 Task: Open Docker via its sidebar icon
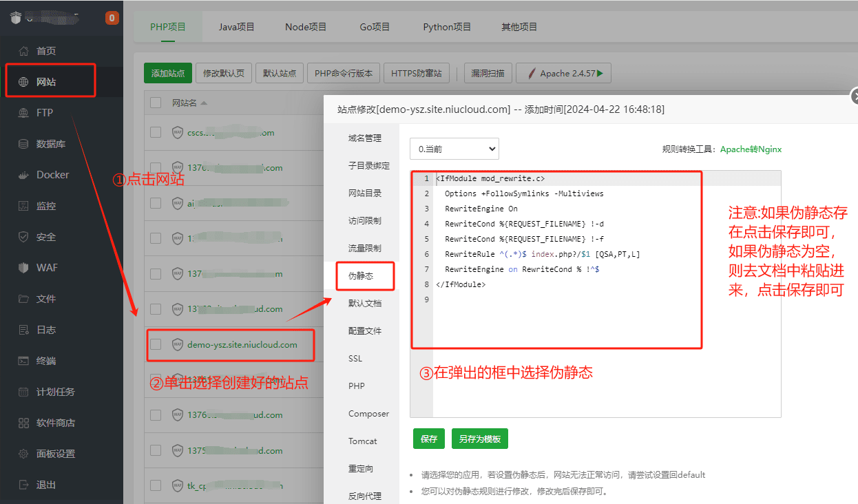click(x=24, y=175)
